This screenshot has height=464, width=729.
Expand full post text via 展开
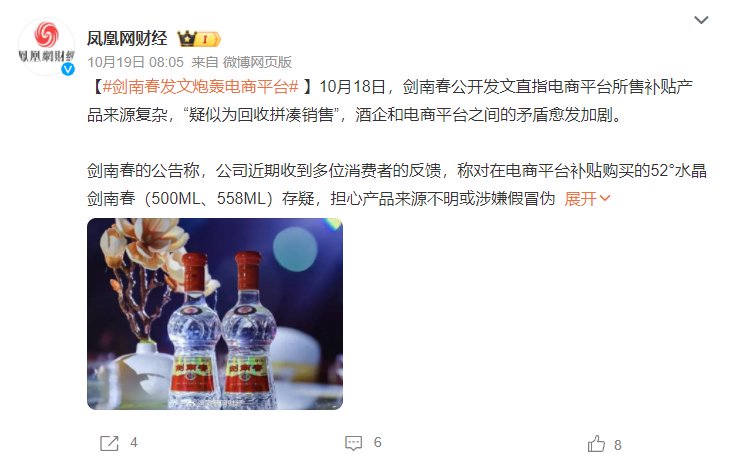[580, 199]
